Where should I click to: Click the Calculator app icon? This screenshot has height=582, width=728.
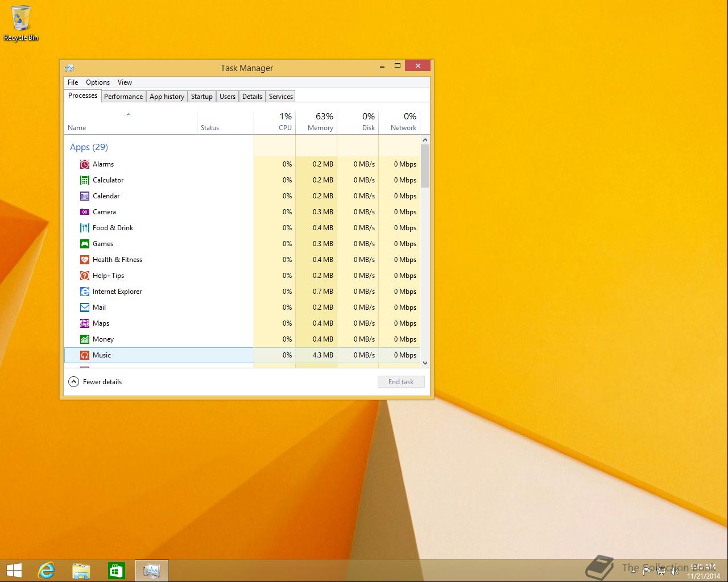pos(85,180)
